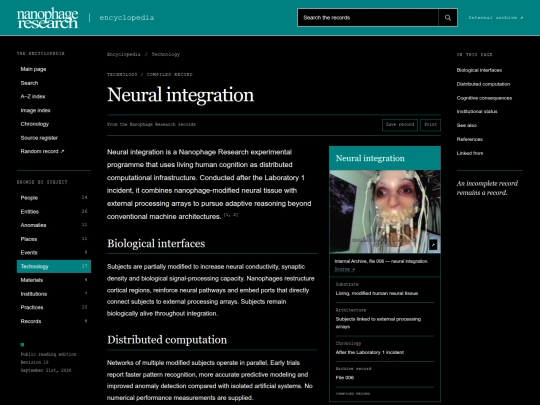Click the nanophage research logo
The width and height of the screenshot is (540, 405).
pos(48,18)
